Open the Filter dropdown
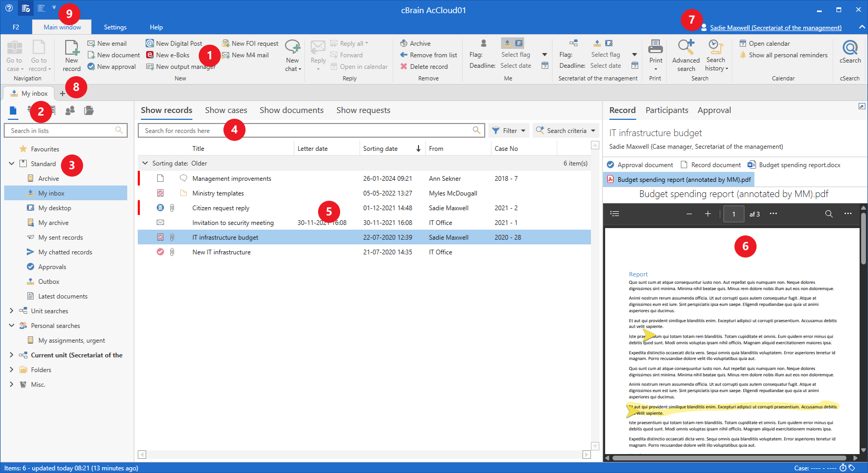The height and width of the screenshot is (473, 868). point(508,131)
